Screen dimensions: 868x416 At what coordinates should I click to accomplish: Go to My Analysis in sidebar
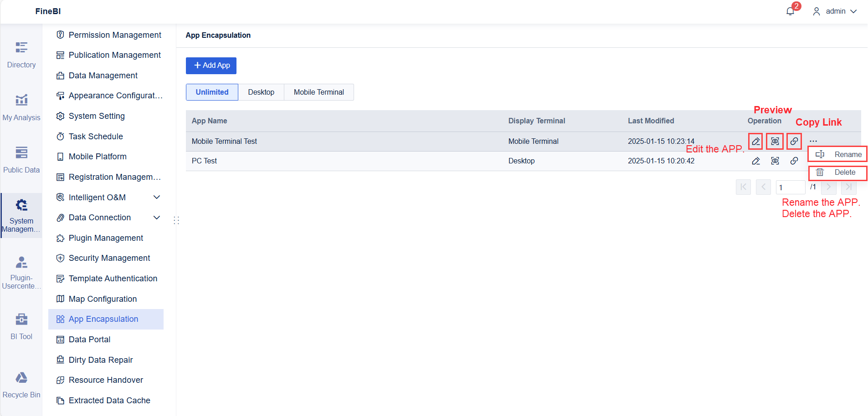21,108
